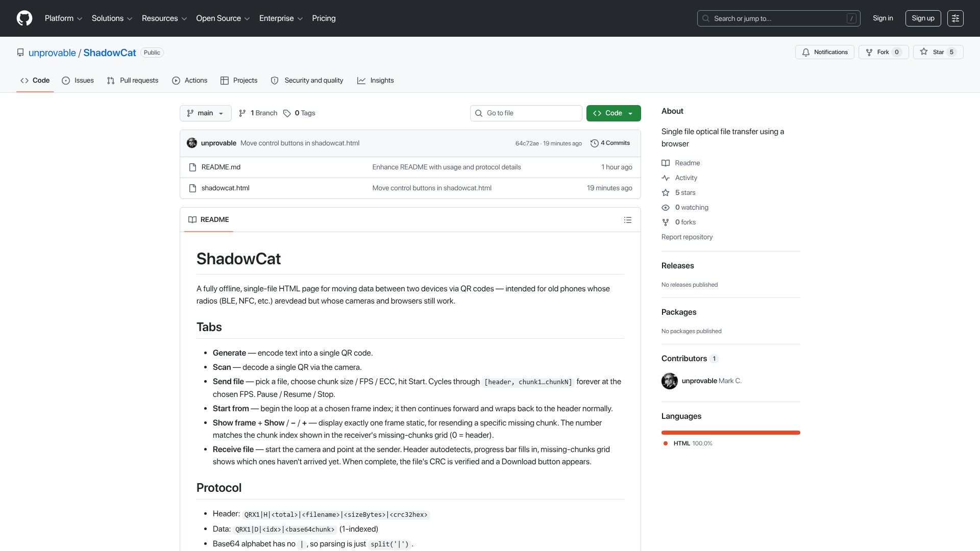980x551 pixels.
Task: Expand the Resources menu
Action: tap(164, 18)
